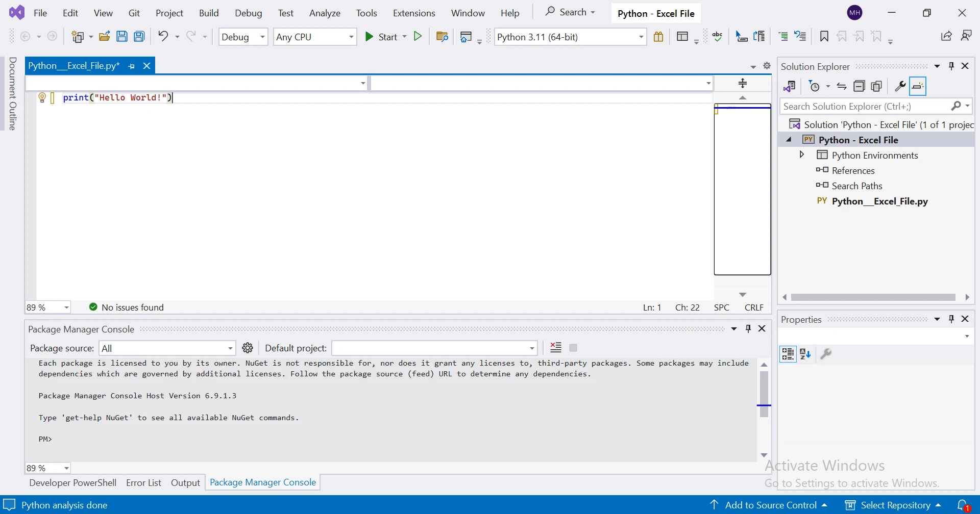Switch to the Error List tab

(143, 482)
